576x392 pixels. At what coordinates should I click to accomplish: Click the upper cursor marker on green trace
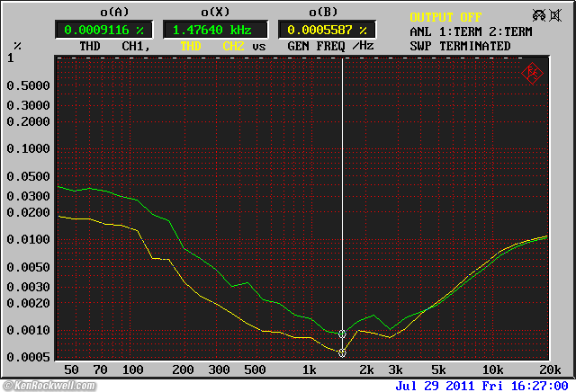point(342,334)
